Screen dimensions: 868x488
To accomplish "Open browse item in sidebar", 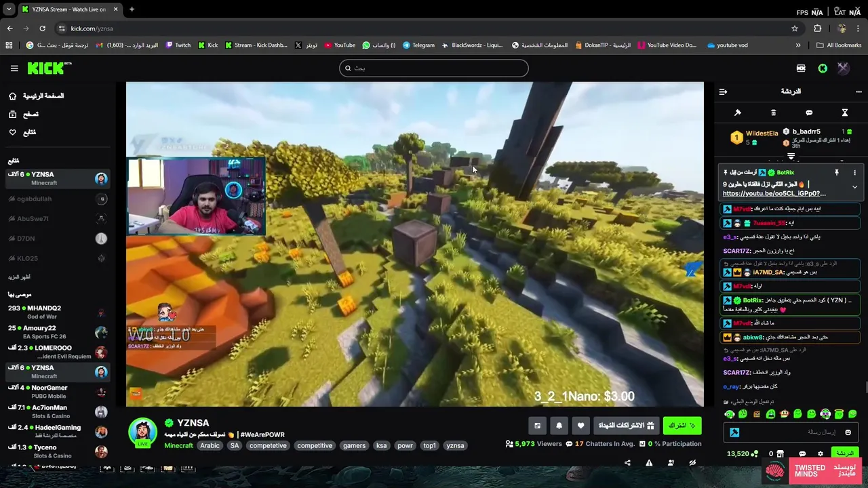I will [x=24, y=115].
